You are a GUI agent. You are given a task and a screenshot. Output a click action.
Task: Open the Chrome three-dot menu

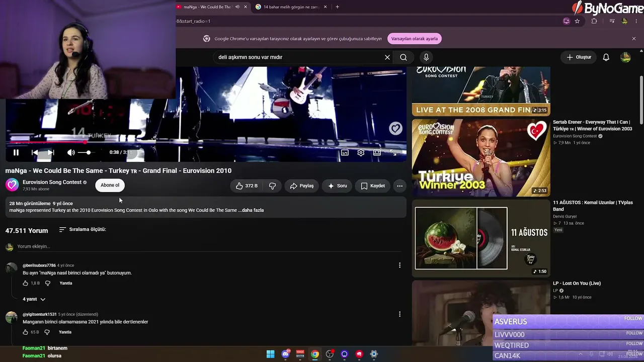click(636, 21)
